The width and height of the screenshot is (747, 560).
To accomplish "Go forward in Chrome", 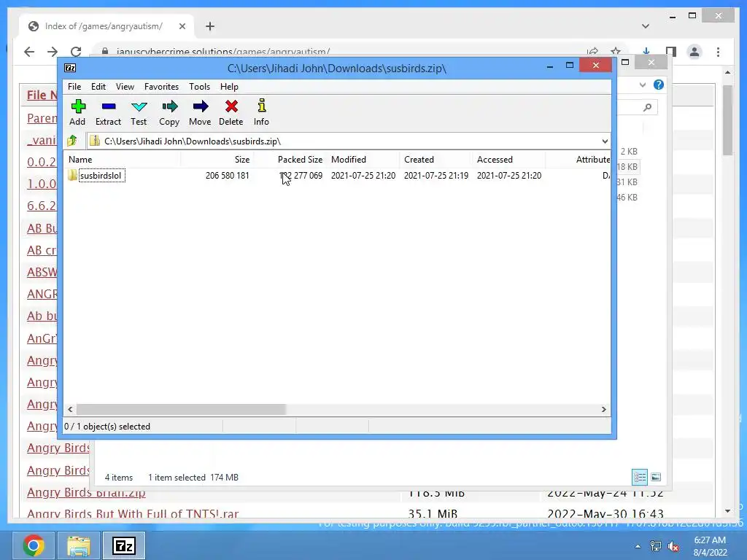I will (x=53, y=52).
